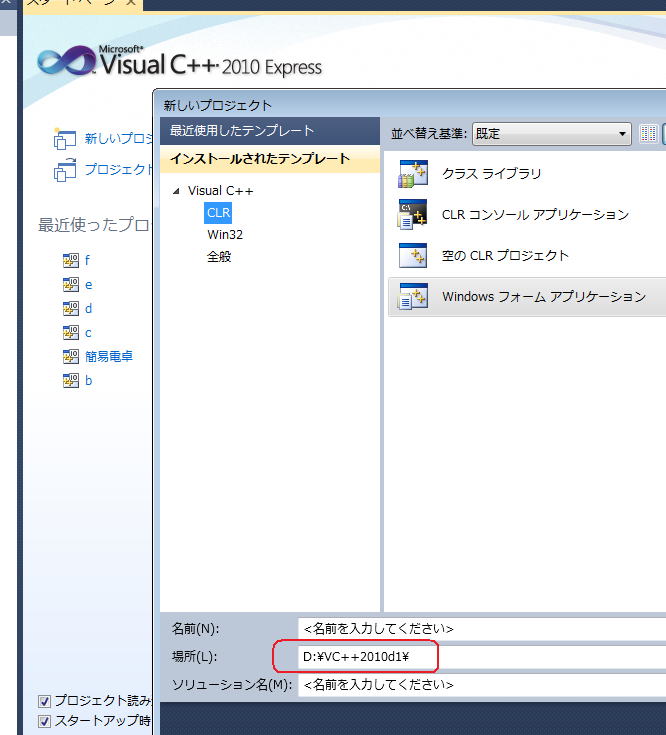Image resolution: width=666 pixels, height=735 pixels.
Task: Open recent project named c
Action: coord(88,333)
